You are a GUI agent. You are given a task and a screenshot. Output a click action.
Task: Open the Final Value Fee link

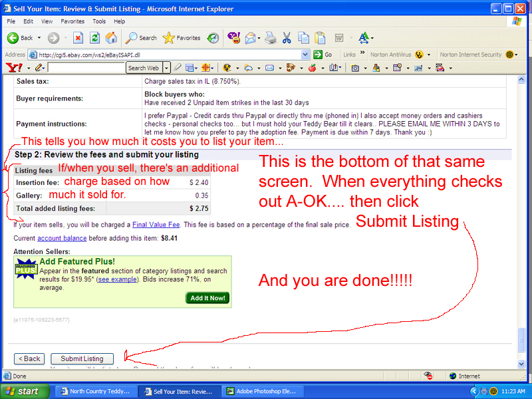coord(157,225)
